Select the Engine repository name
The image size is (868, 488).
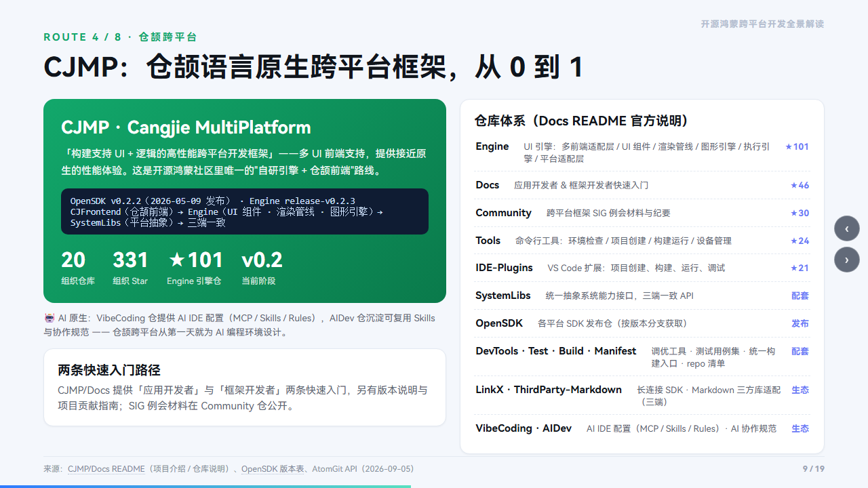click(492, 146)
